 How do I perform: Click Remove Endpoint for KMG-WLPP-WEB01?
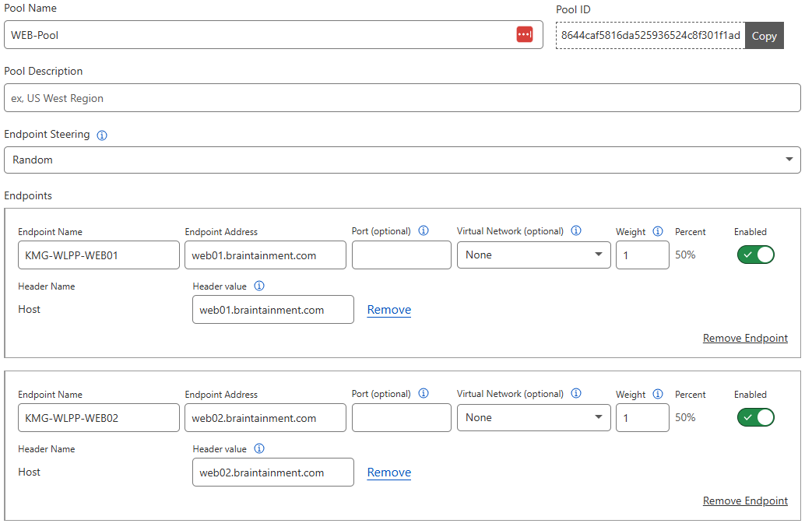coord(745,338)
